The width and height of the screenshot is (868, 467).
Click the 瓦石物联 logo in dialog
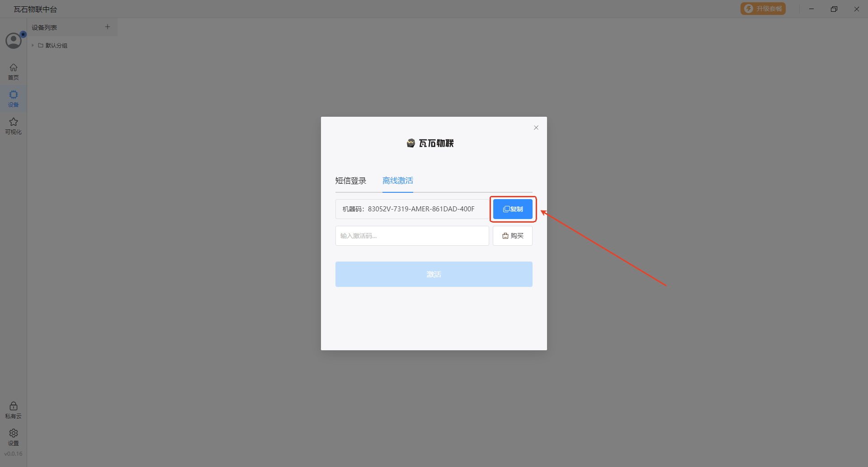[x=430, y=143]
